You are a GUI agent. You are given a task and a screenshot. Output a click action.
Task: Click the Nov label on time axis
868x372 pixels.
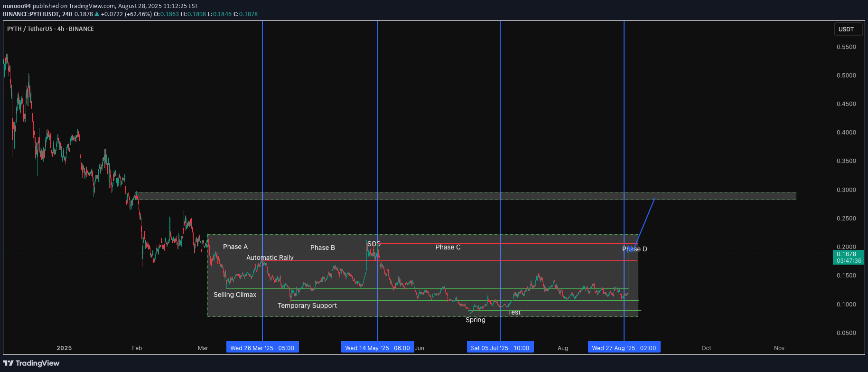click(x=779, y=348)
